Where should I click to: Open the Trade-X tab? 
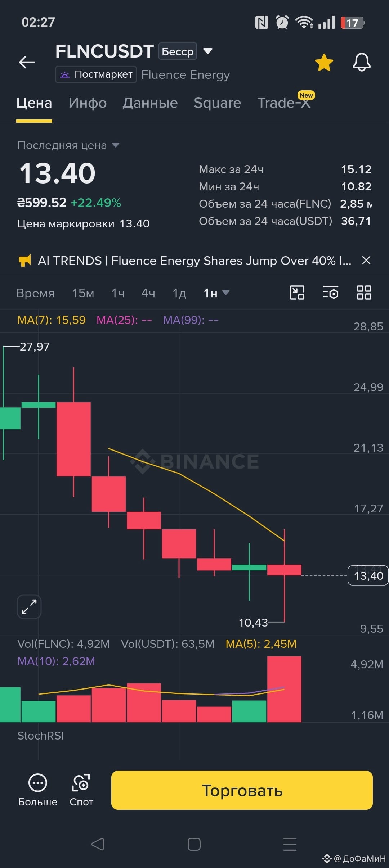point(283,103)
